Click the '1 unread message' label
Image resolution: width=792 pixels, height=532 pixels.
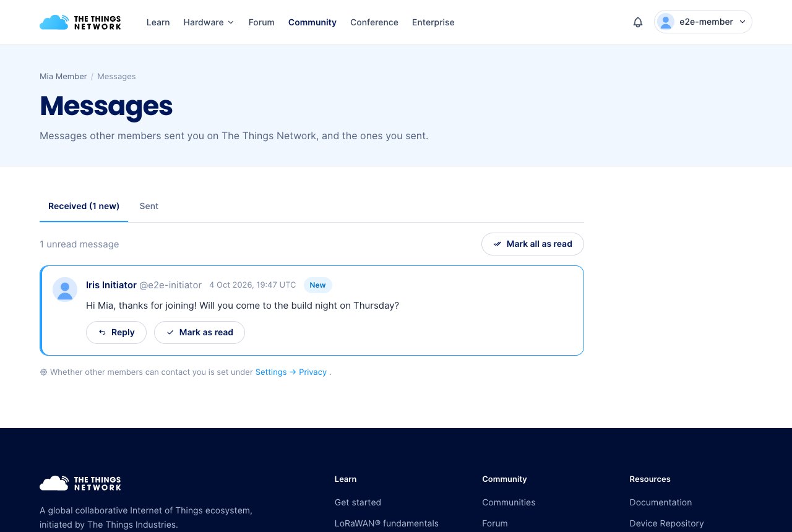pos(79,244)
